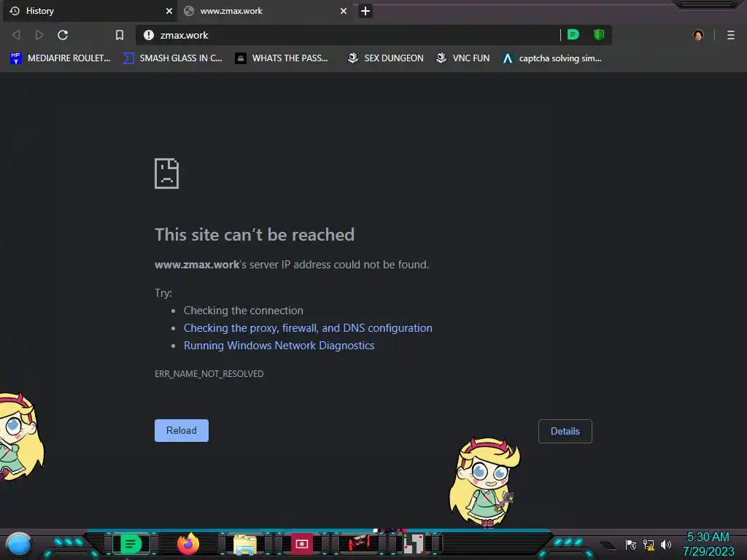
Task: Open red and black taskbar app icon
Action: [x=359, y=544]
